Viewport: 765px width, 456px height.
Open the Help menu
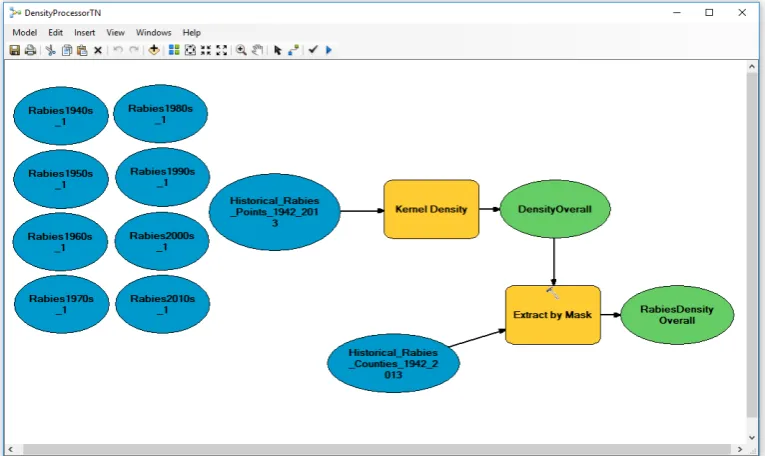point(192,32)
